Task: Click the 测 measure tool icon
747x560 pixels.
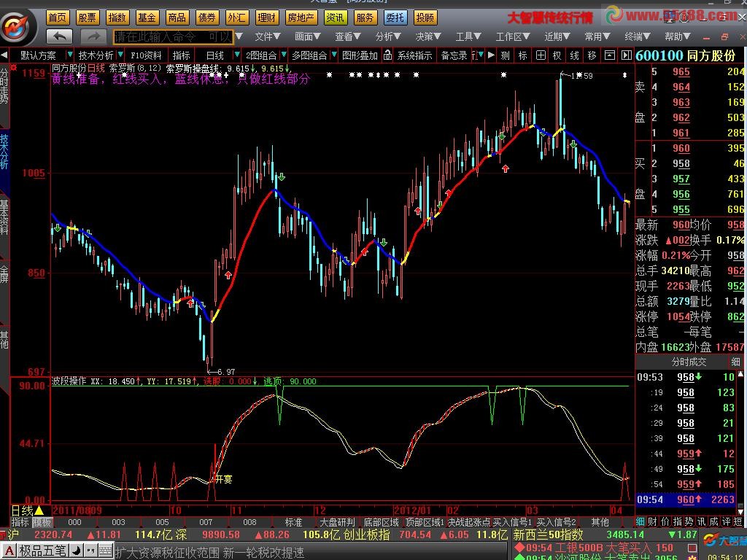Action: (505, 55)
